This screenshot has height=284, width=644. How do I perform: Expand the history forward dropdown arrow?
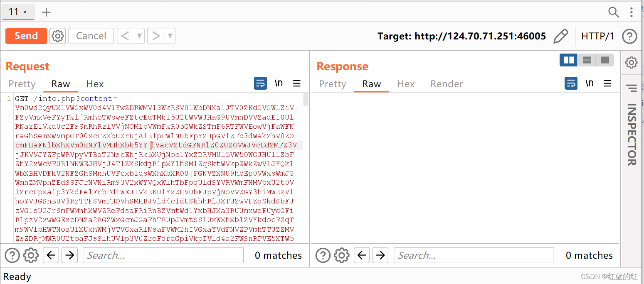coord(170,36)
